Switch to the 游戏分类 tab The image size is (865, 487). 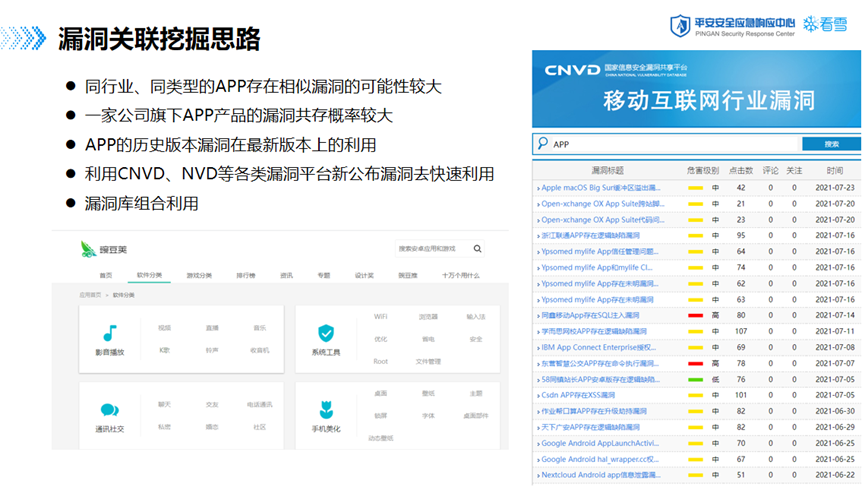(x=199, y=275)
